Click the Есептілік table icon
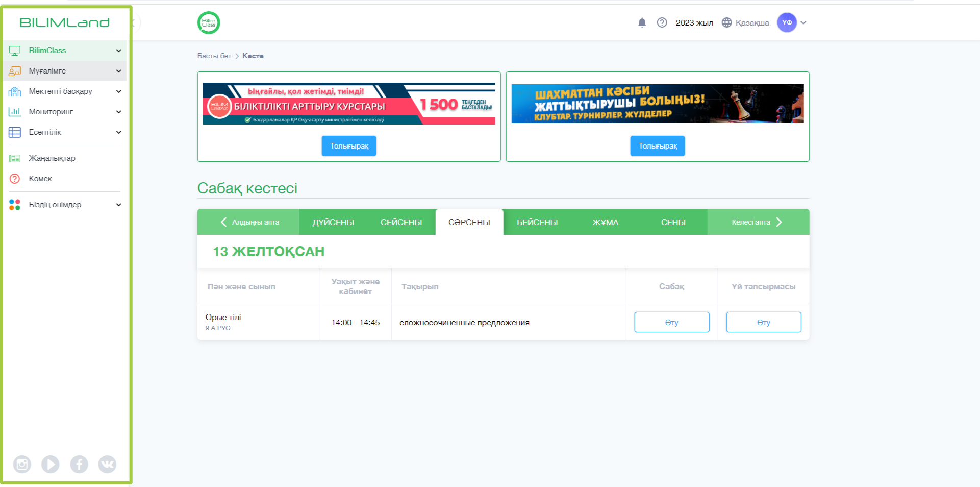 click(x=15, y=132)
